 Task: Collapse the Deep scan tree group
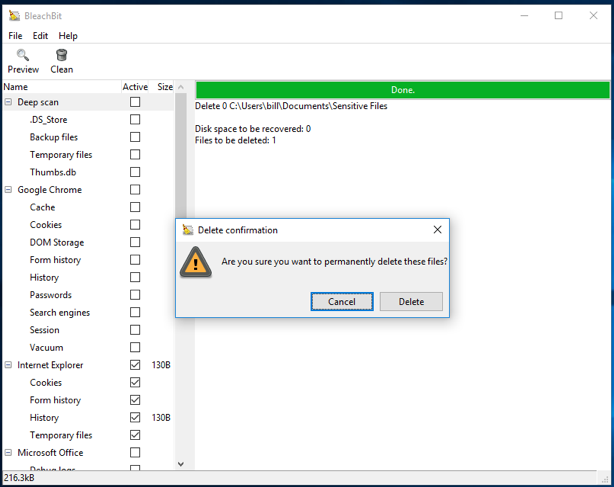point(8,102)
